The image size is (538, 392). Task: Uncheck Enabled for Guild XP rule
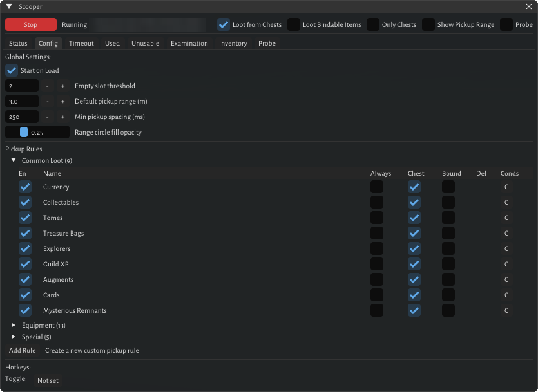pos(25,264)
